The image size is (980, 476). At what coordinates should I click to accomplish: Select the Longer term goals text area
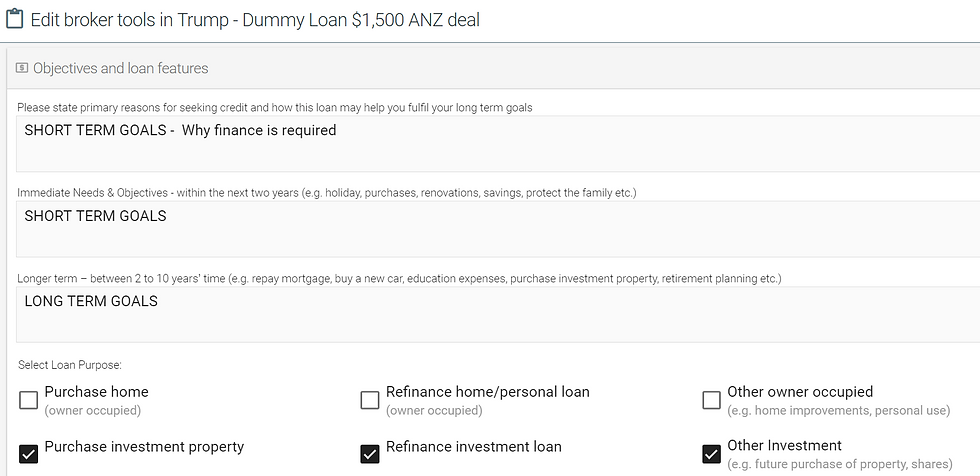click(x=498, y=314)
